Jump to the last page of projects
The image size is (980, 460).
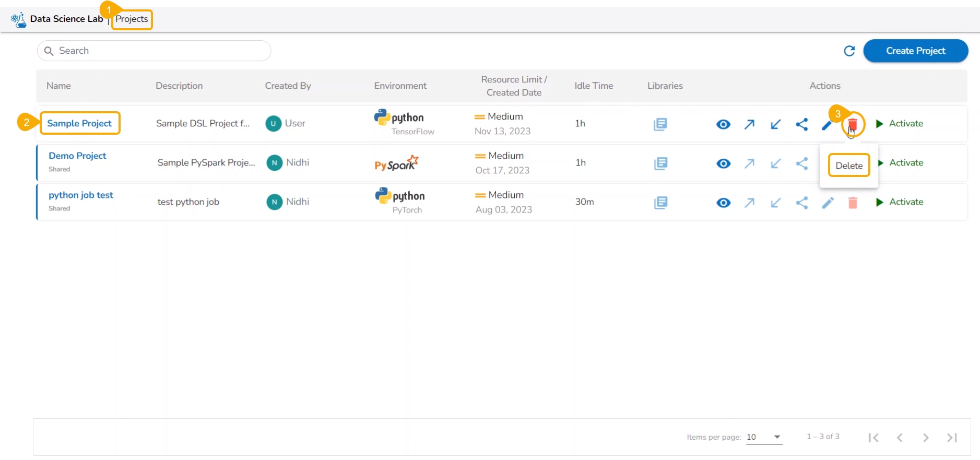pos(952,438)
